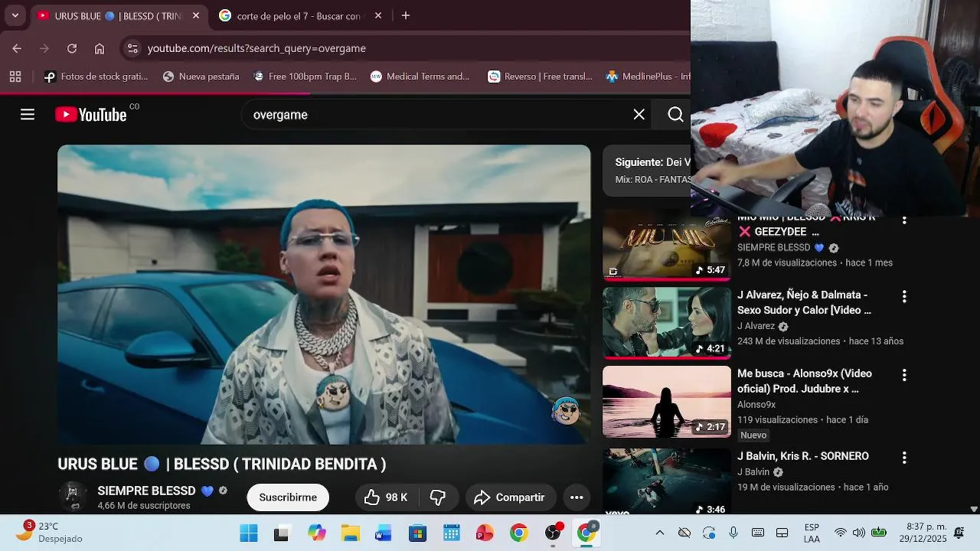Open Microsoft Store from the taskbar

tap(417, 533)
